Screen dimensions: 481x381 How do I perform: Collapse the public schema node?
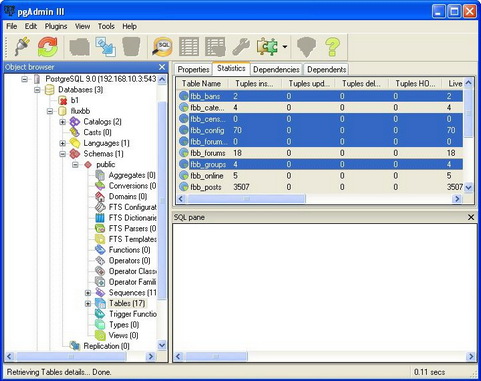(x=75, y=164)
